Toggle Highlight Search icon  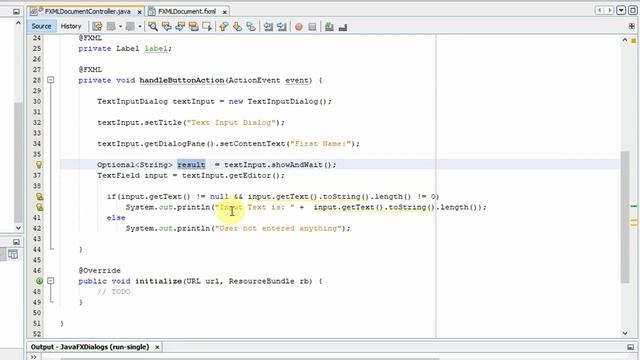click(193, 27)
